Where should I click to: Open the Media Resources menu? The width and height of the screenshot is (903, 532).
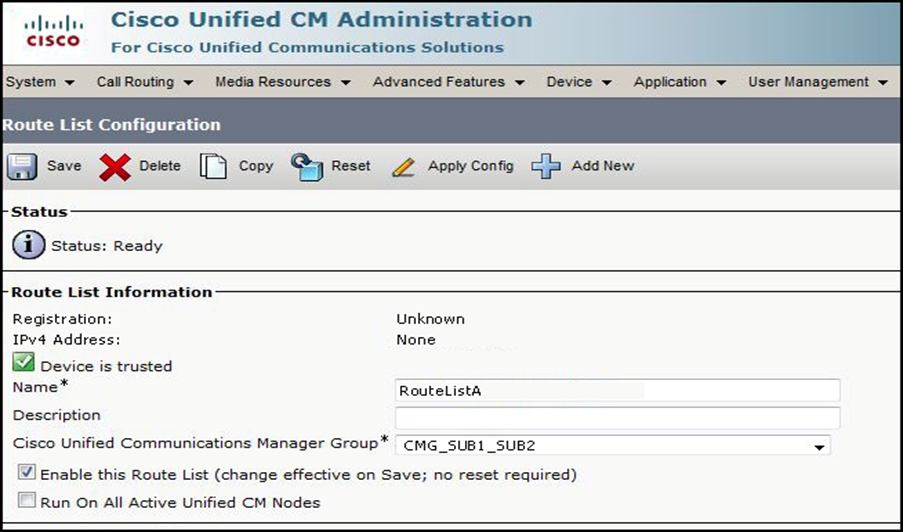(x=283, y=82)
